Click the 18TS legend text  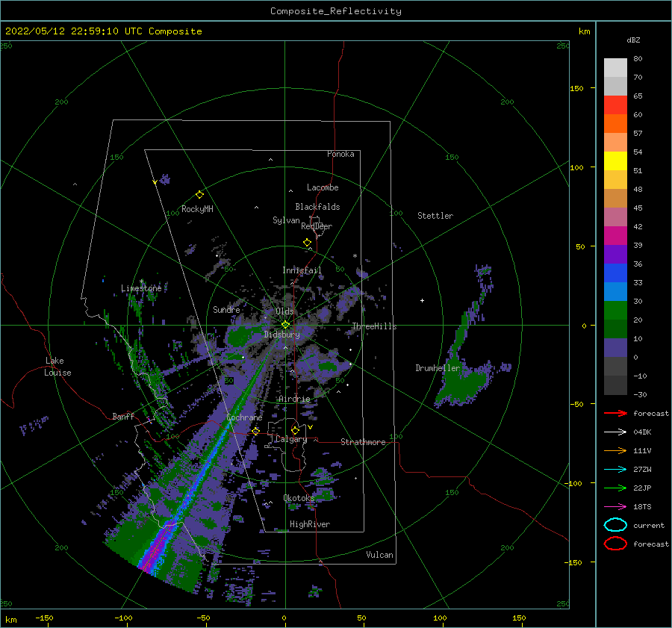[x=642, y=507]
